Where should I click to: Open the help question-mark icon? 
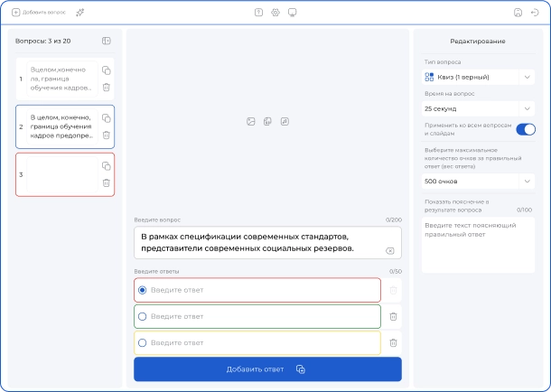[258, 13]
